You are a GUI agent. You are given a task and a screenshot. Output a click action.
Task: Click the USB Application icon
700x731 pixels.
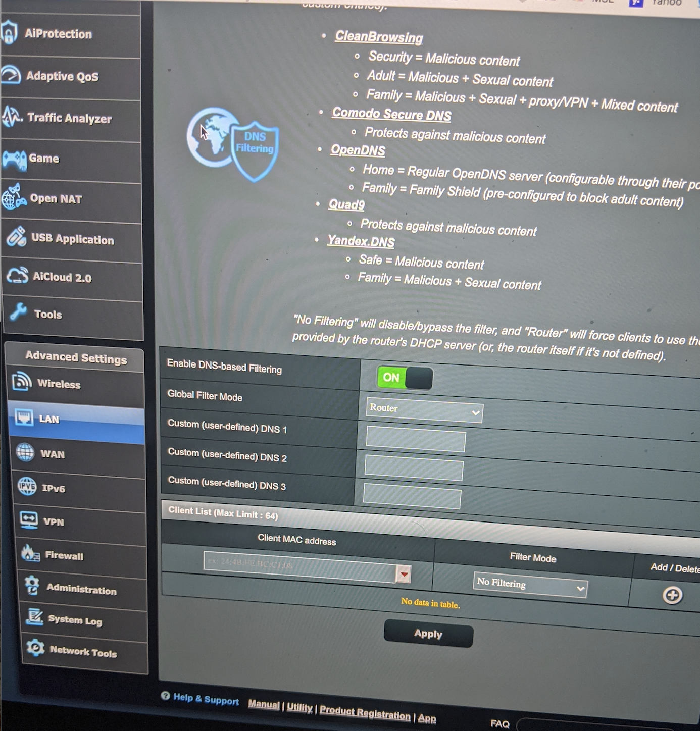[17, 237]
